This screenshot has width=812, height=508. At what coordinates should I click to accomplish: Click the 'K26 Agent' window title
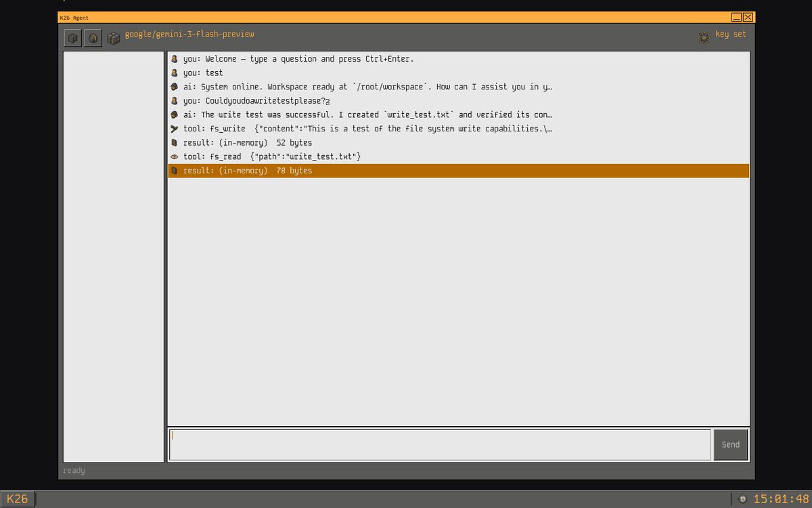pos(74,18)
